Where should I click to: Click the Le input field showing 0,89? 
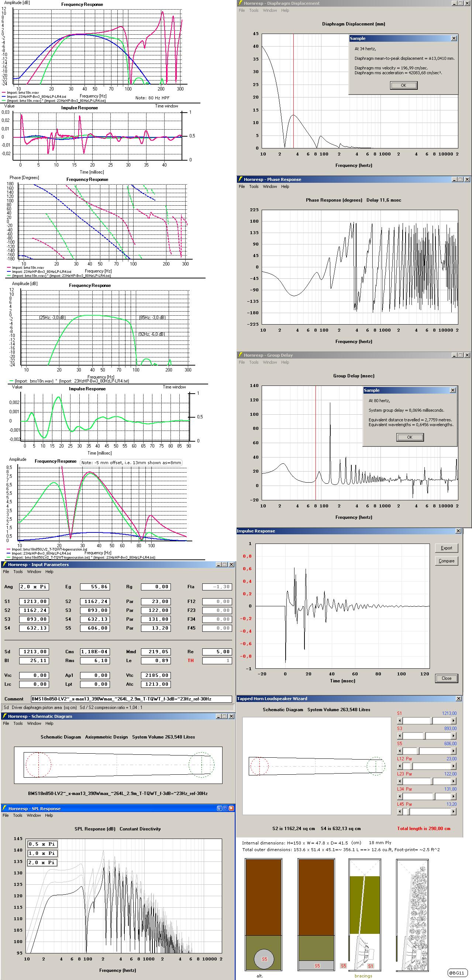(x=156, y=661)
